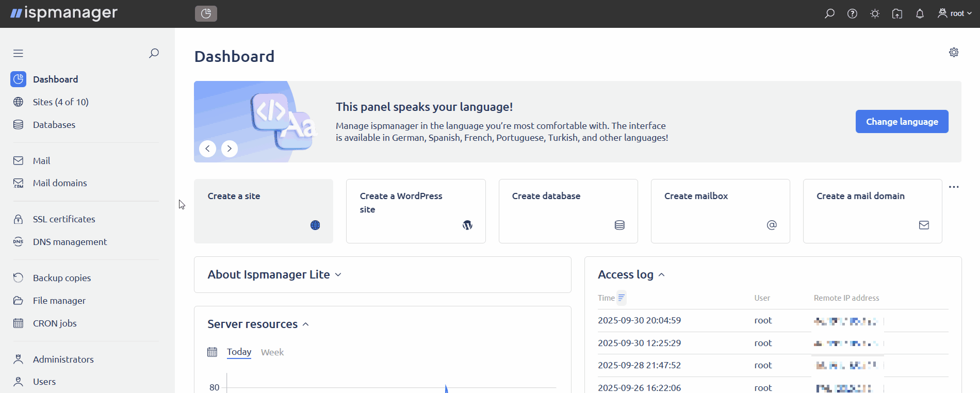Click the Change language button
The width and height of the screenshot is (980, 393).
(902, 122)
